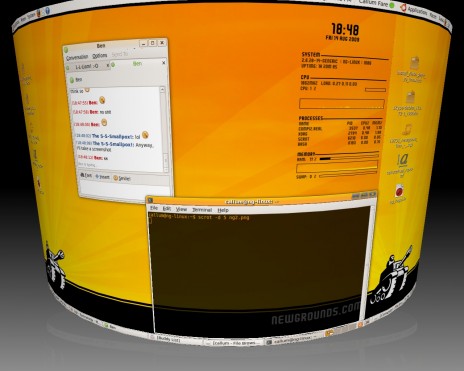Click chat history scrollbar up arrow
464x371 pixels.
coord(162,89)
